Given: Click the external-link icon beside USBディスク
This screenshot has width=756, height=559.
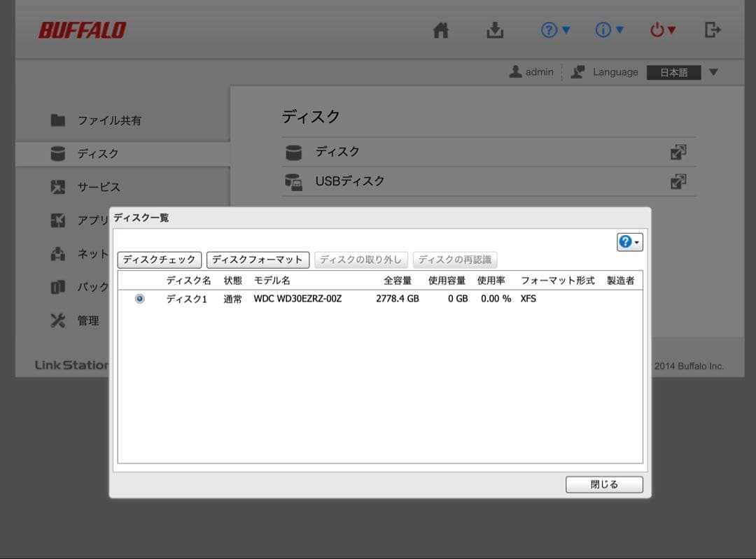Looking at the screenshot, I should tap(678, 181).
